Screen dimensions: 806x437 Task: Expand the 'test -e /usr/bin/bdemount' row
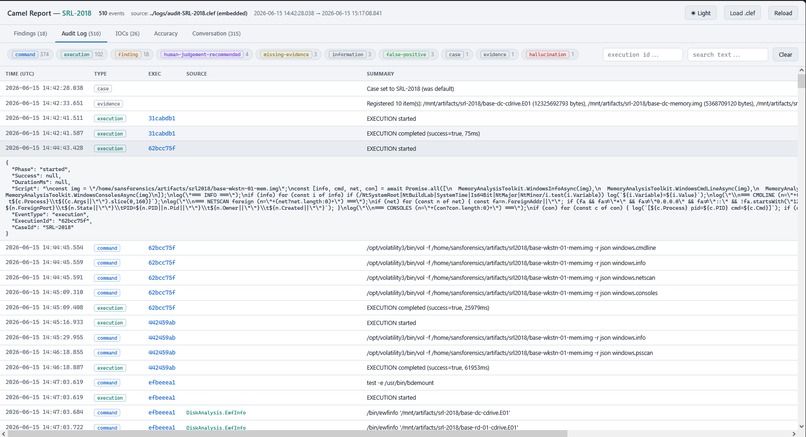[x=399, y=383]
